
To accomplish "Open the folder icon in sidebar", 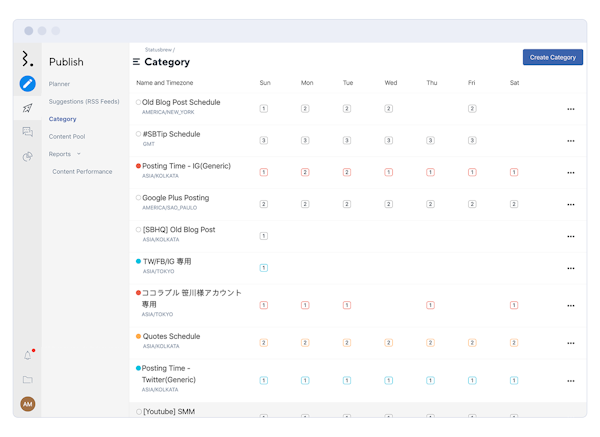I will tap(27, 380).
